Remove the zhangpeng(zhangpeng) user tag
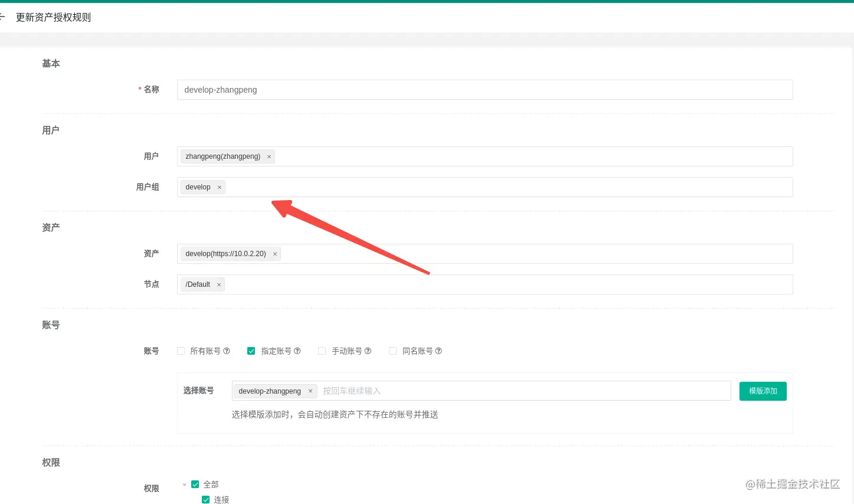The image size is (854, 504). click(x=269, y=156)
